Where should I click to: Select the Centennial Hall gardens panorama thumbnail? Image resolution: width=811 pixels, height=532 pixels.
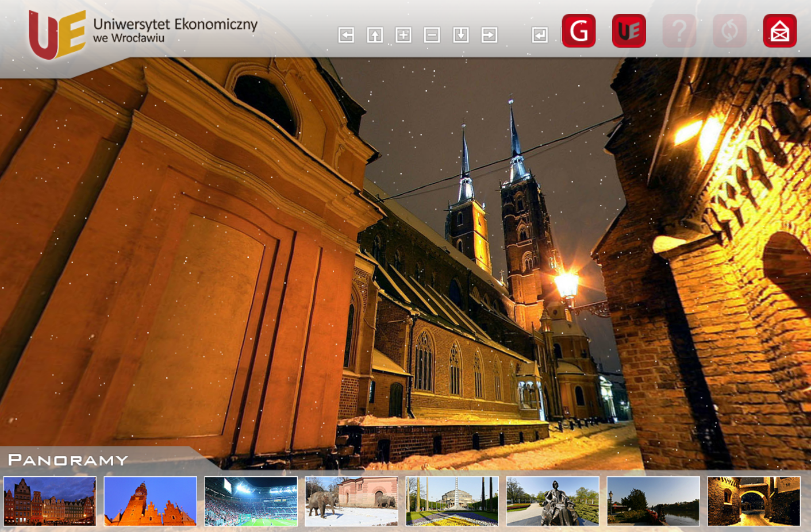pyautogui.click(x=452, y=501)
